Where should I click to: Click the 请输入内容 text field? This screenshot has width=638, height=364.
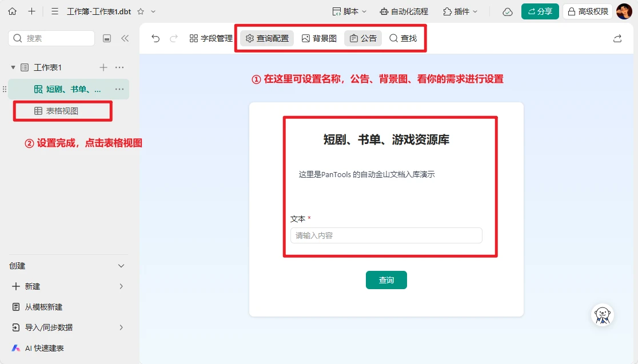click(386, 235)
